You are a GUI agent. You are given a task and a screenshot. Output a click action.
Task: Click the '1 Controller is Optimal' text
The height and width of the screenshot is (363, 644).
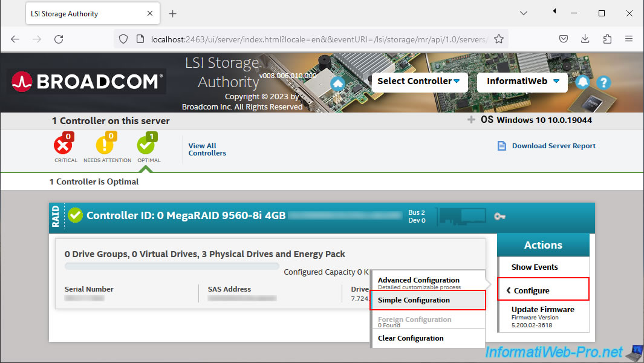[x=94, y=181]
